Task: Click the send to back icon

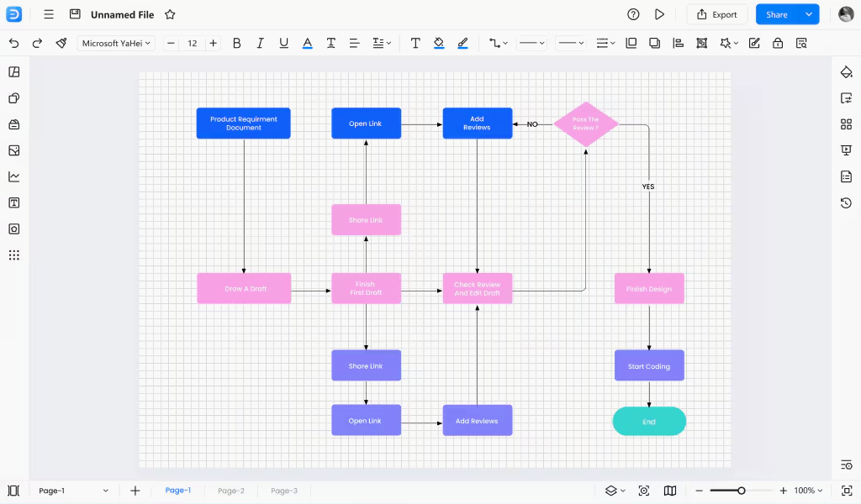Action: point(654,44)
